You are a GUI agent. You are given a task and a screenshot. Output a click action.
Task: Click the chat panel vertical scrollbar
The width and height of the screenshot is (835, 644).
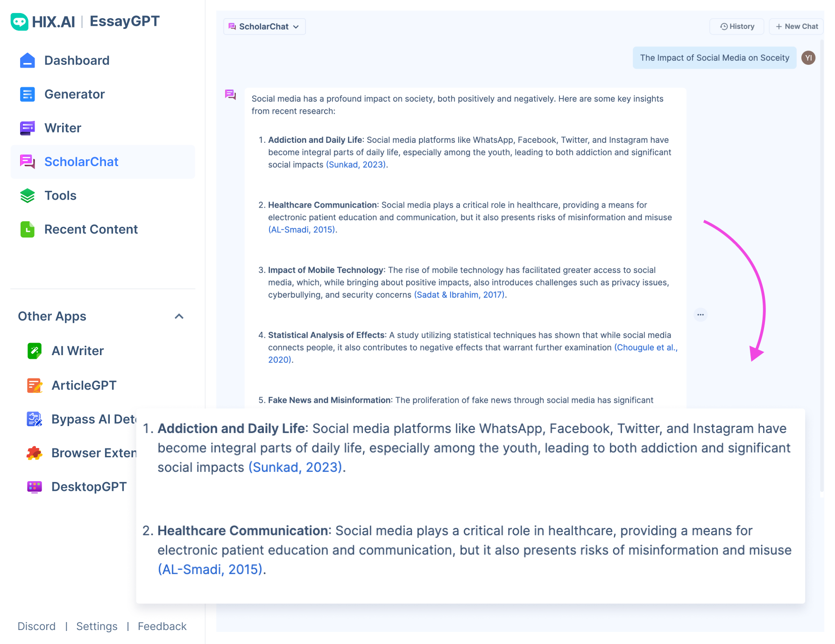point(822,266)
